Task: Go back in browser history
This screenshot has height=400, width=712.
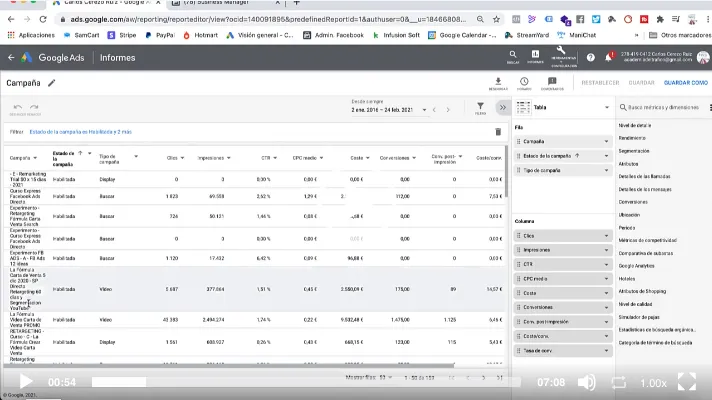Action: pyautogui.click(x=11, y=20)
